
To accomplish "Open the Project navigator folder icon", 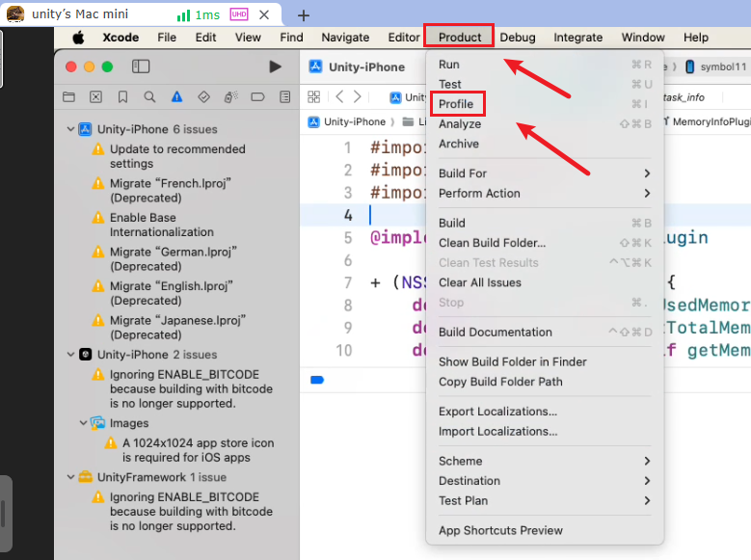I will (x=69, y=97).
